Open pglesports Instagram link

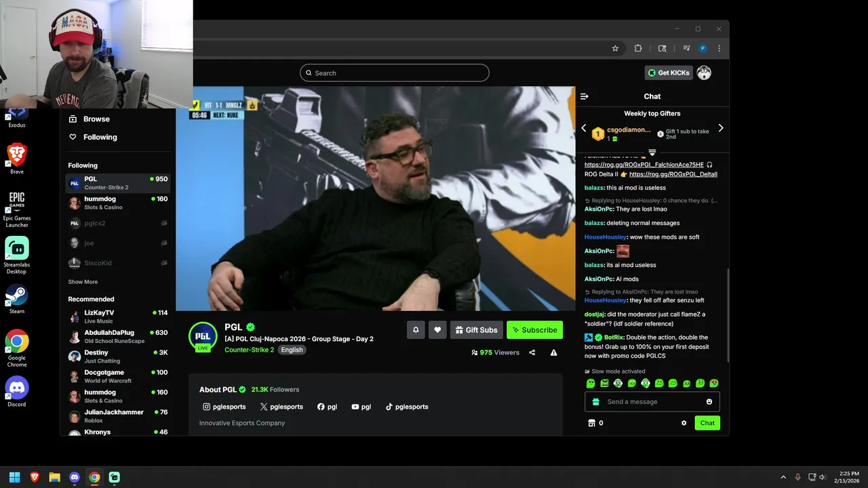pyautogui.click(x=224, y=407)
